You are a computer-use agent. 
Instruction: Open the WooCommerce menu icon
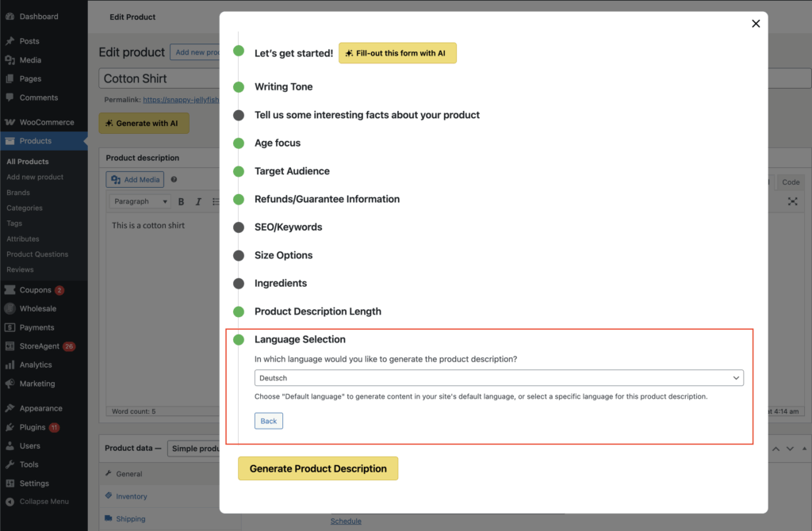(x=10, y=122)
